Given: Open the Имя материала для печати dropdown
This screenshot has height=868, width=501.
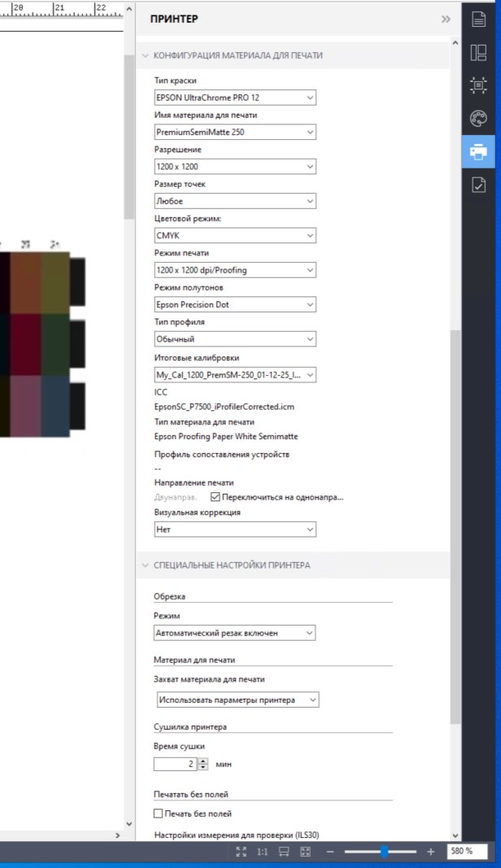Looking at the screenshot, I should (x=235, y=132).
